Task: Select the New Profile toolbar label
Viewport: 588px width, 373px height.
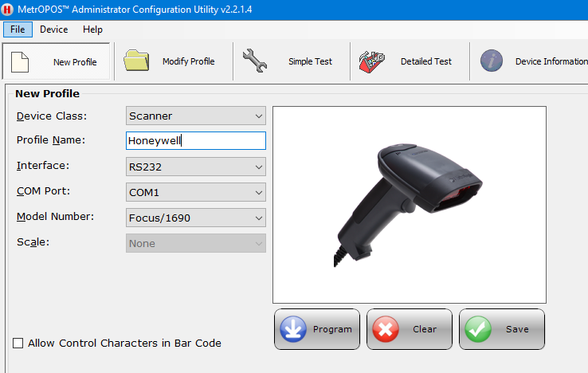Action: pyautogui.click(x=75, y=62)
